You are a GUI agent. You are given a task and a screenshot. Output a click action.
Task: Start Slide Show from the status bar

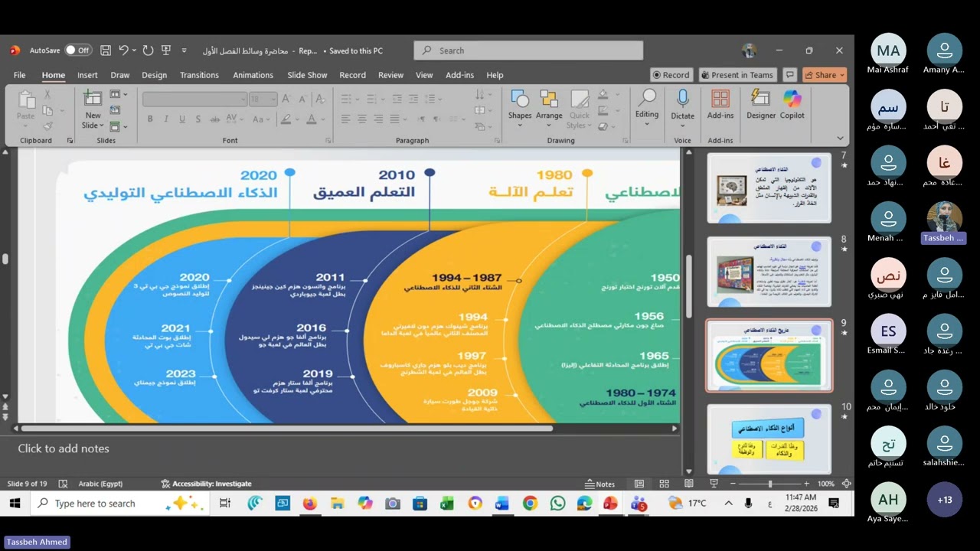(714, 484)
